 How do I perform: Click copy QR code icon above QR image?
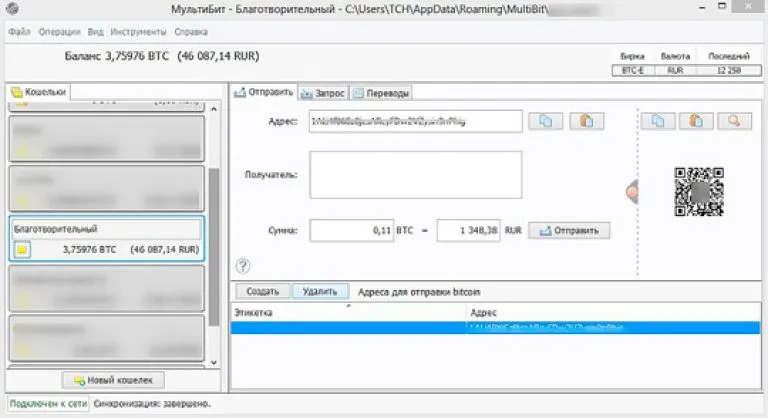point(658,121)
